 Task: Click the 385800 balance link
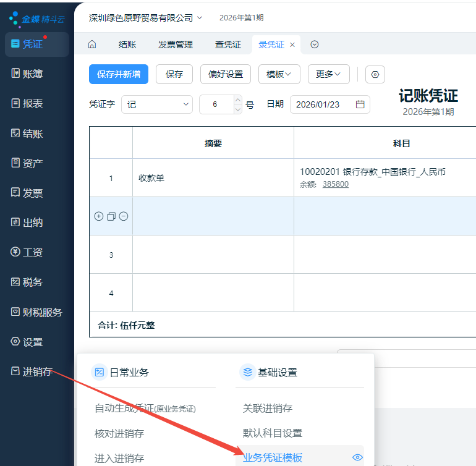click(335, 184)
